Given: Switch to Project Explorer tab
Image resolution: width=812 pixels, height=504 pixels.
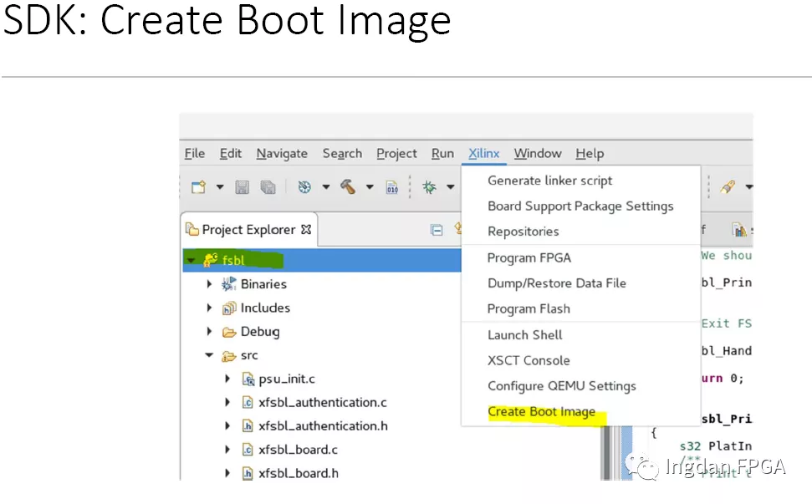Looking at the screenshot, I should click(248, 229).
